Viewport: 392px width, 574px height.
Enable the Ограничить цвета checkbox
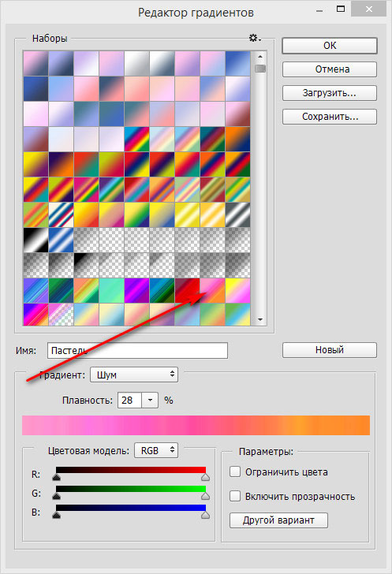pos(235,471)
